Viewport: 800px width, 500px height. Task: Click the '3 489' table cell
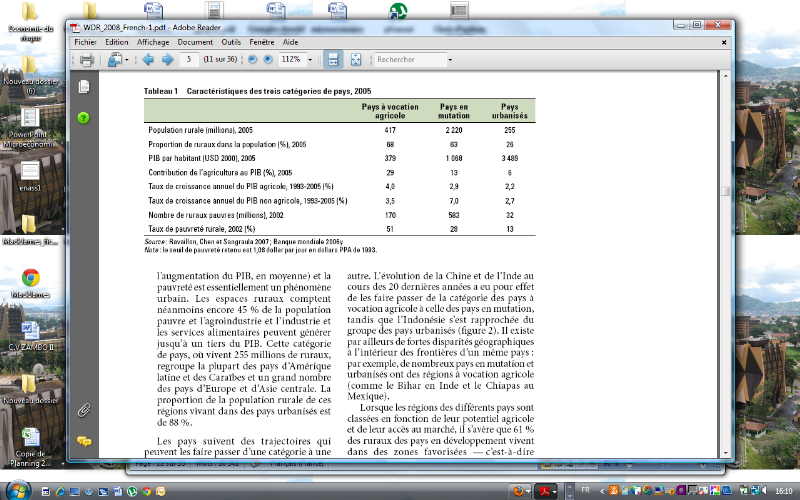tap(510, 158)
